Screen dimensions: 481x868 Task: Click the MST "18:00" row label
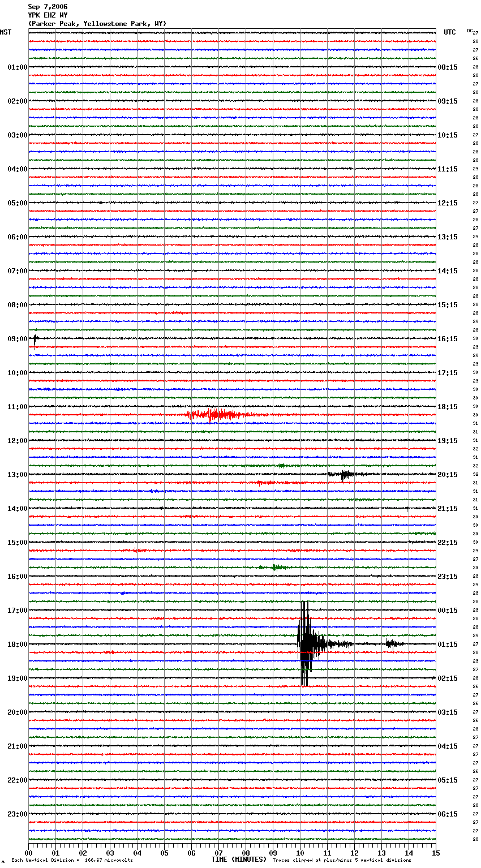[18, 644]
